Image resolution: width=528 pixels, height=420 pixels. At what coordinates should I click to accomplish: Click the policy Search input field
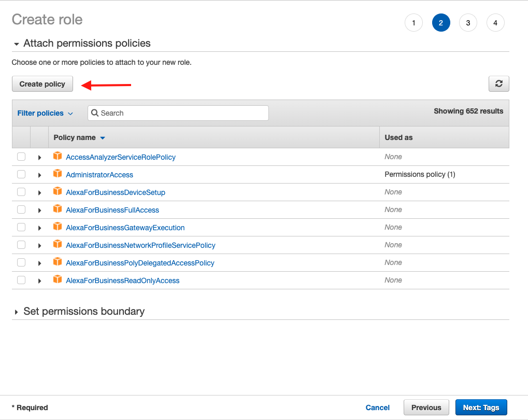[178, 113]
